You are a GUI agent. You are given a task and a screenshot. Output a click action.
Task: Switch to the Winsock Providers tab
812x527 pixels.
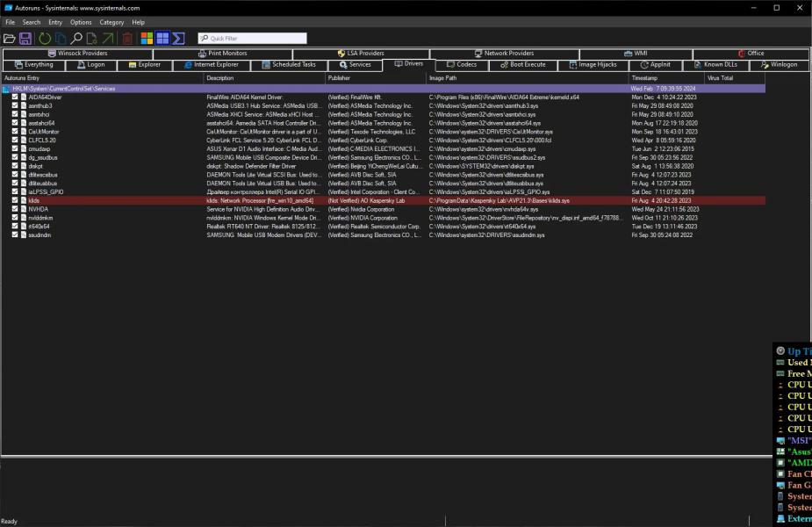tap(77, 54)
